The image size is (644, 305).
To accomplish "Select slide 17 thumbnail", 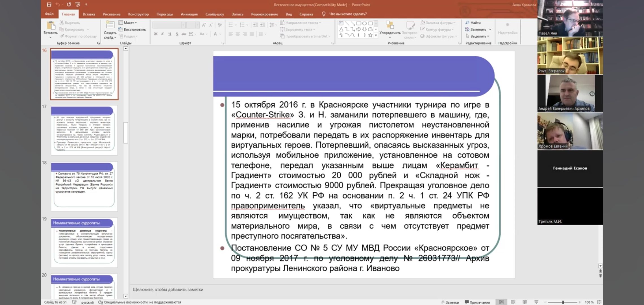I will click(x=84, y=130).
